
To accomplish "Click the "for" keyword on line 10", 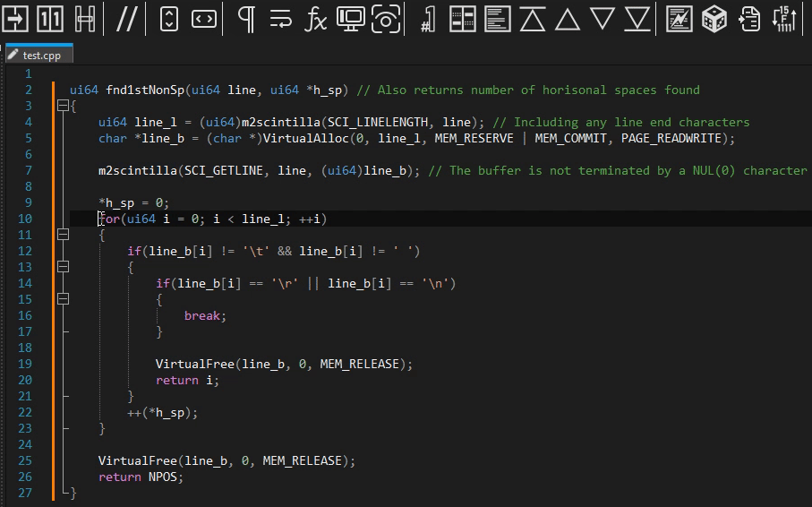I will [x=110, y=219].
